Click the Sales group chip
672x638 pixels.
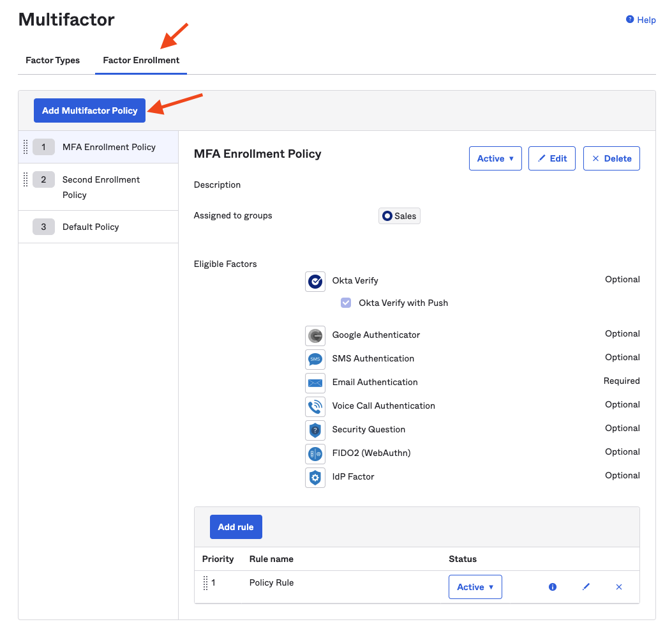[399, 215]
